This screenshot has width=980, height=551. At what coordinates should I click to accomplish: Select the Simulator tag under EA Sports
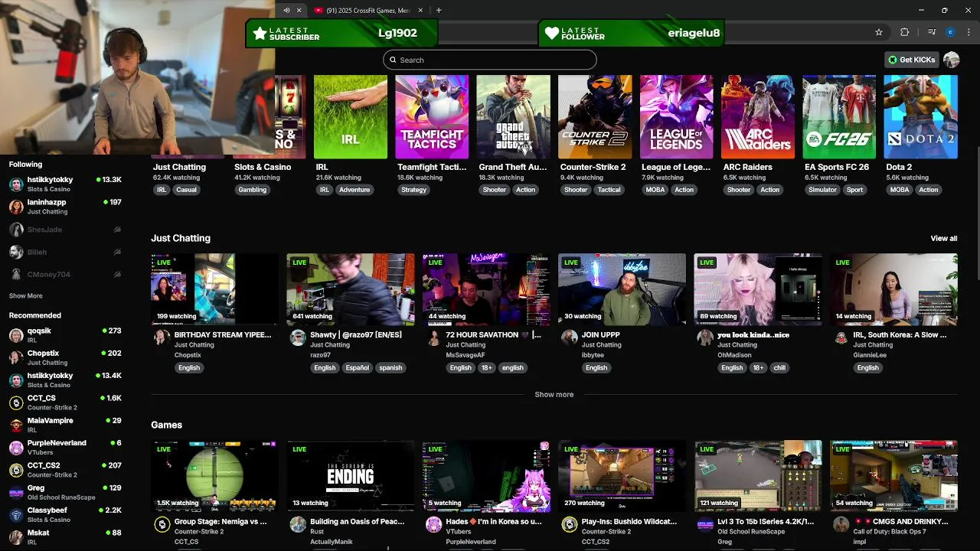[822, 190]
